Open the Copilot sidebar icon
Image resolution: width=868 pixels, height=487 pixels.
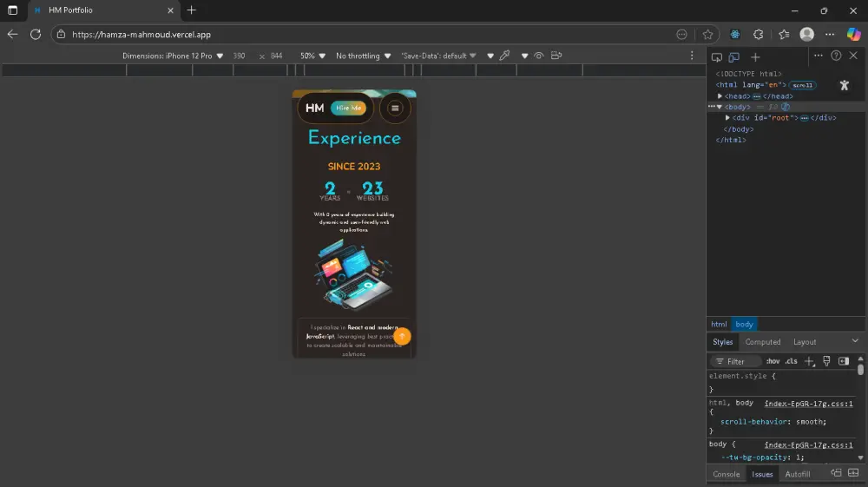(x=853, y=35)
